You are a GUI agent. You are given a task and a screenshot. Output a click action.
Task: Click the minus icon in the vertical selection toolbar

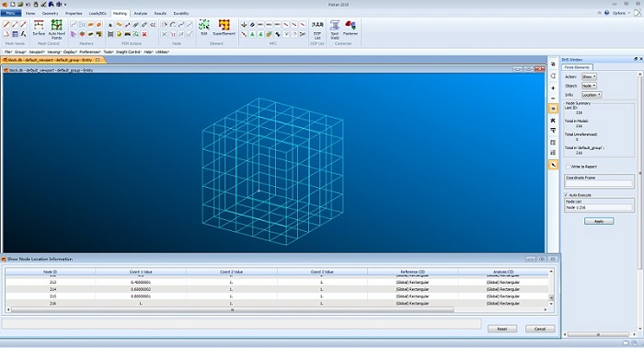click(x=553, y=99)
